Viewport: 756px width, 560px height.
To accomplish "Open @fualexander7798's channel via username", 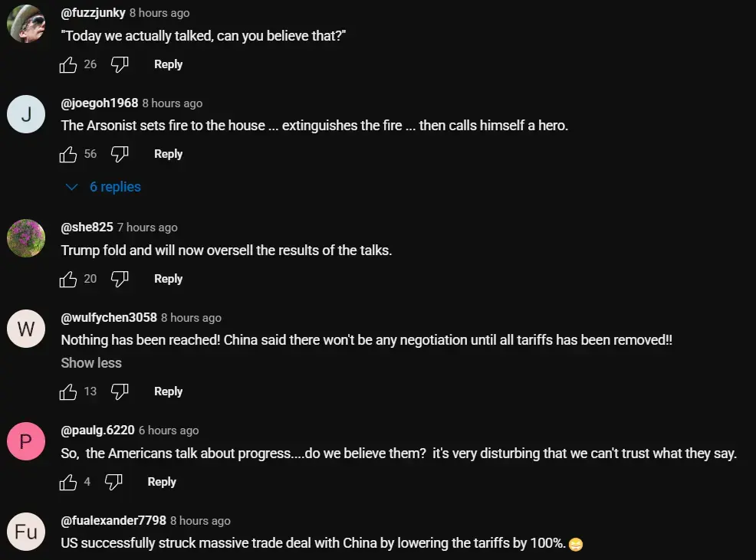I will tap(113, 520).
